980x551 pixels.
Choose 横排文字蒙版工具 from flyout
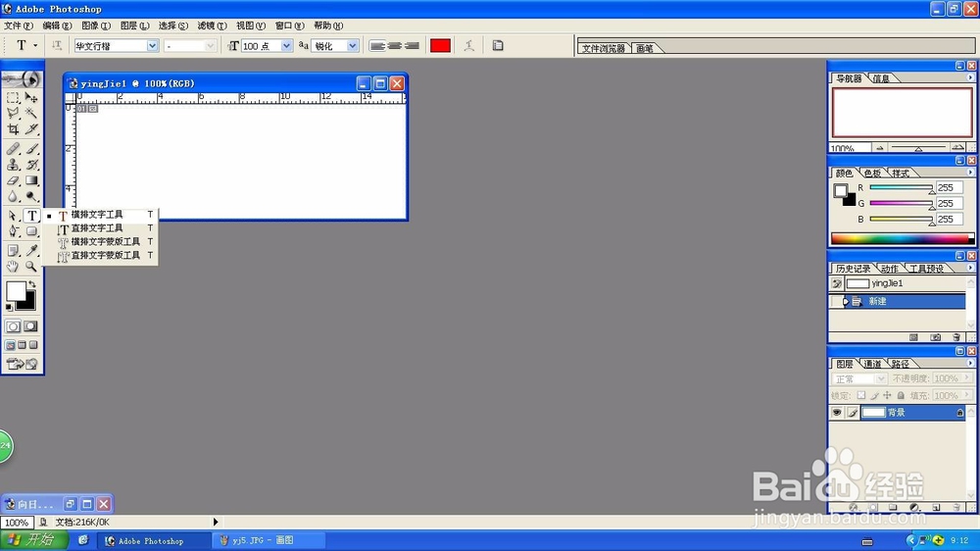100,242
